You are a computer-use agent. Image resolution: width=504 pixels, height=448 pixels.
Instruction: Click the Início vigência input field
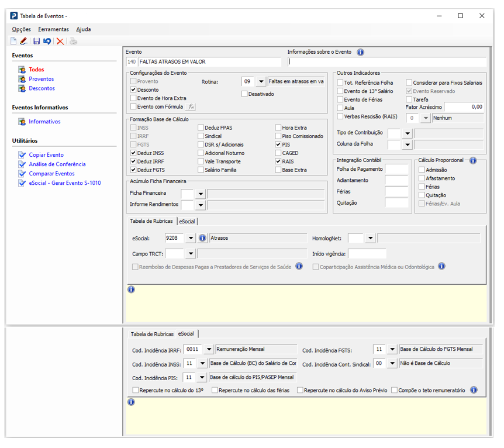pos(367,253)
